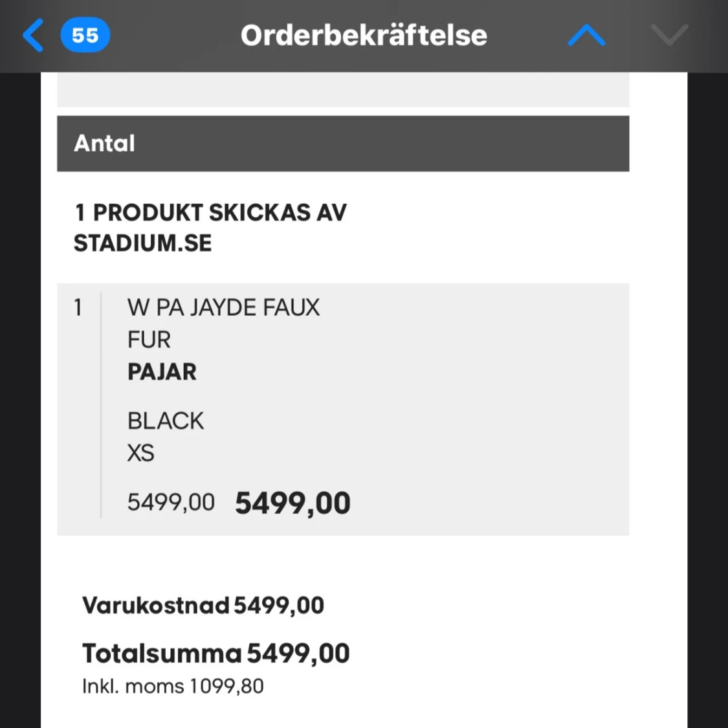Open the 55 unread messages badge
Screen dimensions: 728x728
pos(85,35)
